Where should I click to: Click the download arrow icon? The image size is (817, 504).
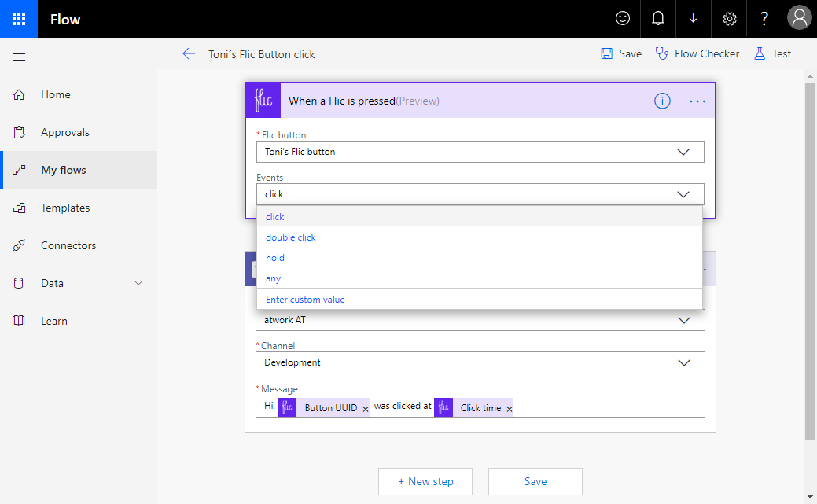pos(693,19)
